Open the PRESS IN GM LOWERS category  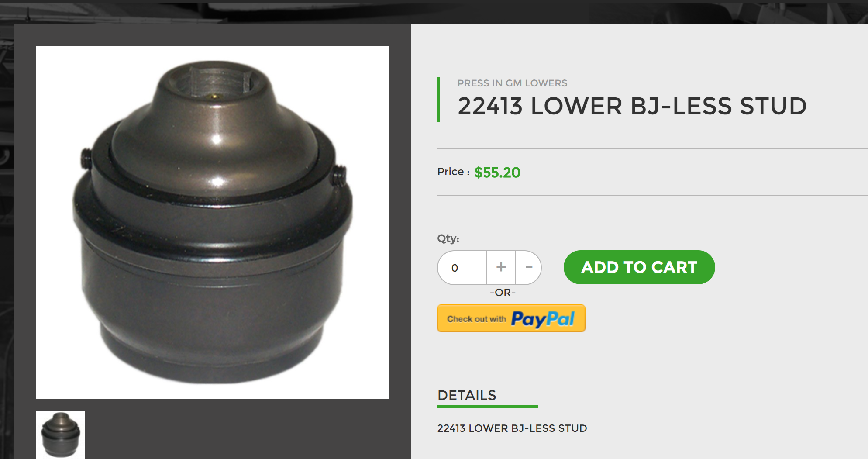(512, 83)
